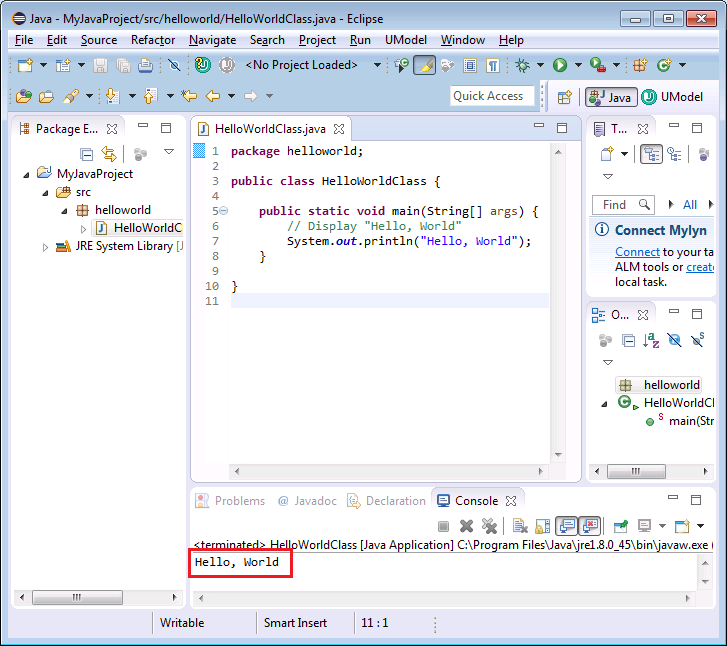Toggle Scroll Lock in Console toolbar
The image size is (727, 646).
click(x=542, y=526)
